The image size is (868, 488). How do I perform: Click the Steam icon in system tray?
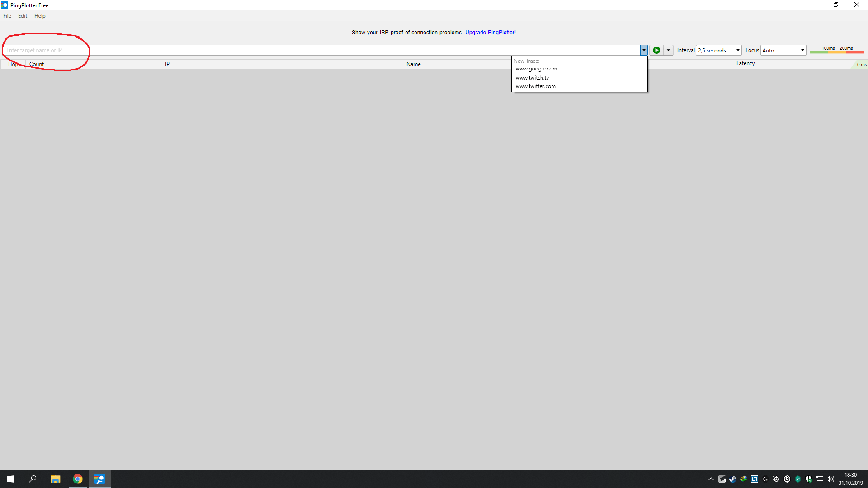pyautogui.click(x=732, y=479)
